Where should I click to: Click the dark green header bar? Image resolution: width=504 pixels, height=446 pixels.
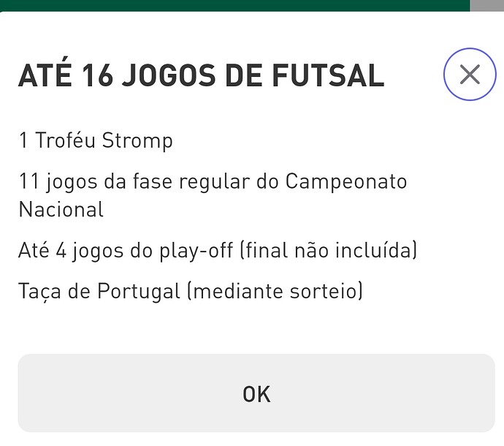point(234,5)
